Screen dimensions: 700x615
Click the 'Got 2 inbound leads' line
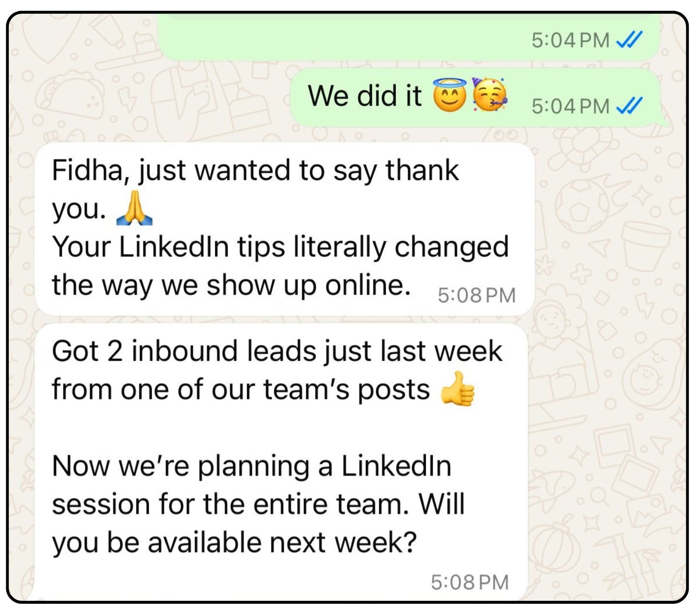276,351
